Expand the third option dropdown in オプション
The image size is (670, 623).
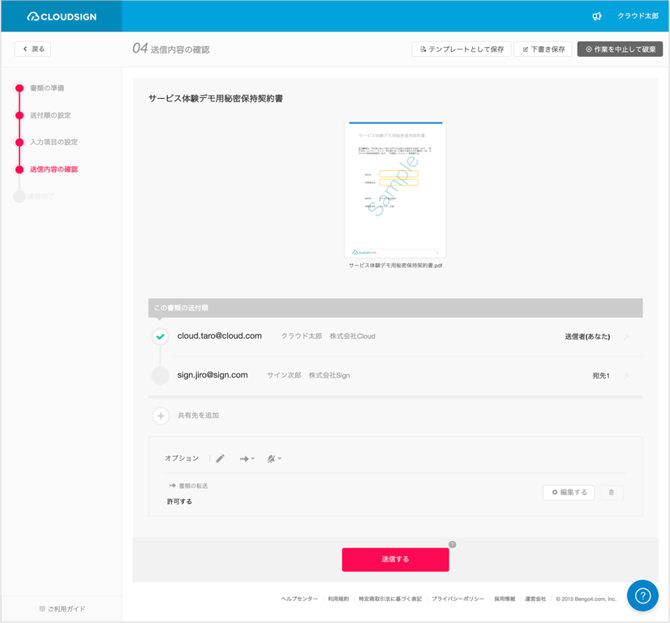click(274, 458)
